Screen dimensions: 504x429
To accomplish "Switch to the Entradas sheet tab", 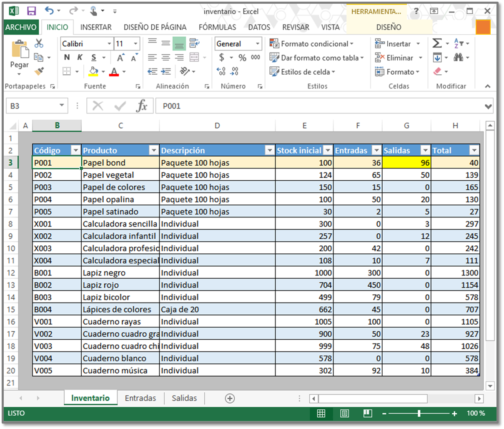I will (140, 398).
